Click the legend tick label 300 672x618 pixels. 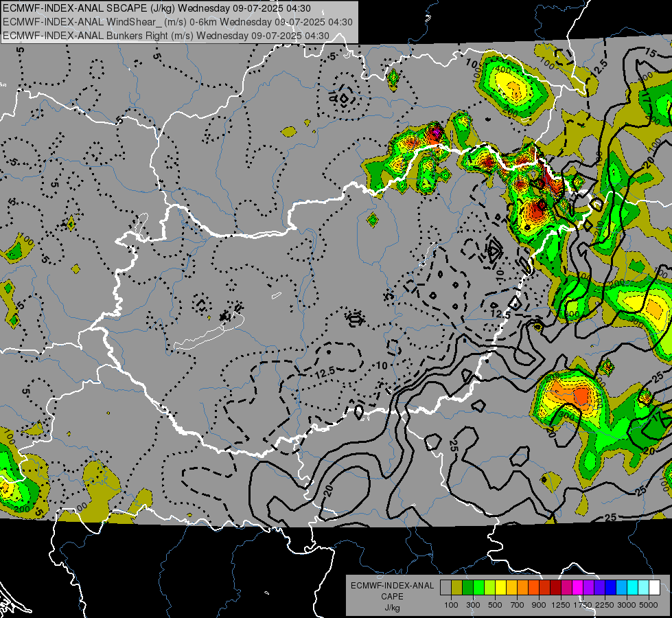pyautogui.click(x=473, y=605)
